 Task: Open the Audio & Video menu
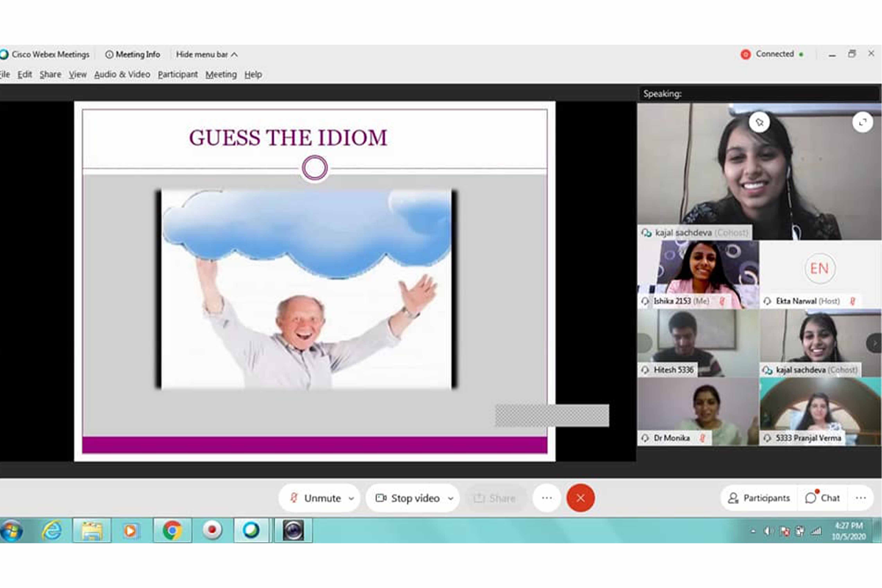tap(122, 74)
